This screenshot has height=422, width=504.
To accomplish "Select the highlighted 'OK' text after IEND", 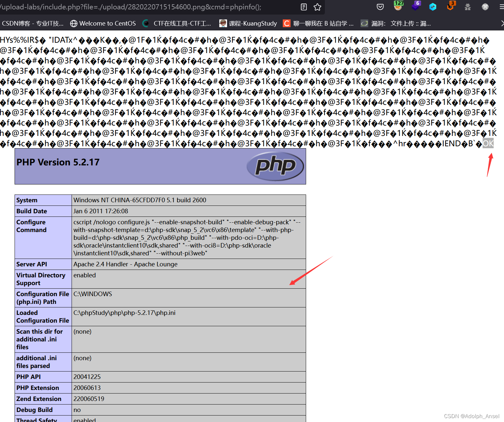I will click(x=488, y=143).
